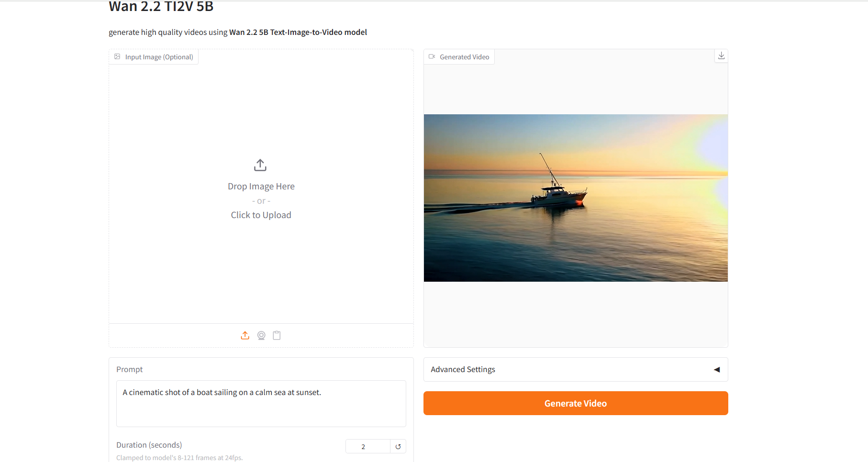The height and width of the screenshot is (462, 868).
Task: Click the 'Click to Upload' text
Action: pyautogui.click(x=261, y=215)
